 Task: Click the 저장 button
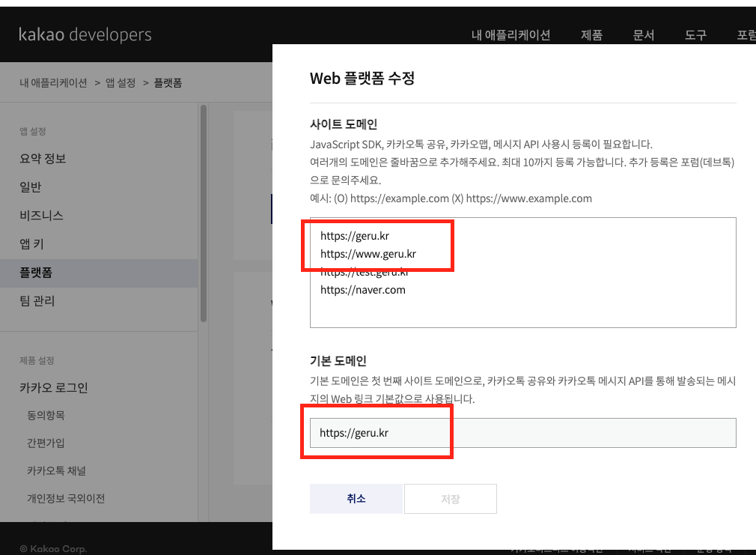451,499
